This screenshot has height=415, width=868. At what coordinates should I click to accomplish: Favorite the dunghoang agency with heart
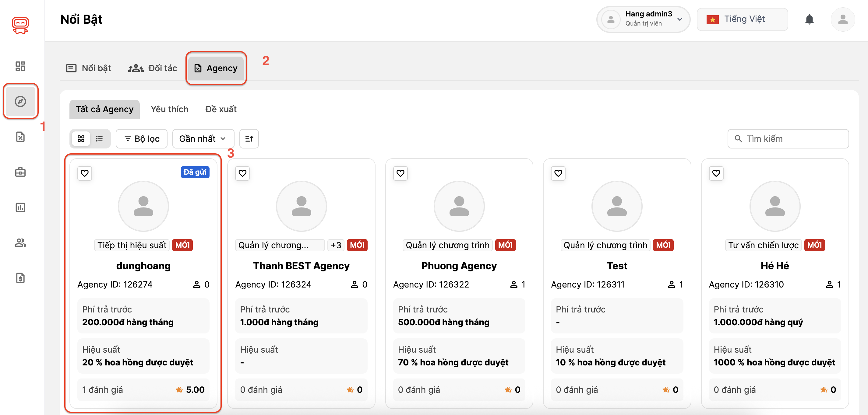[x=85, y=173]
